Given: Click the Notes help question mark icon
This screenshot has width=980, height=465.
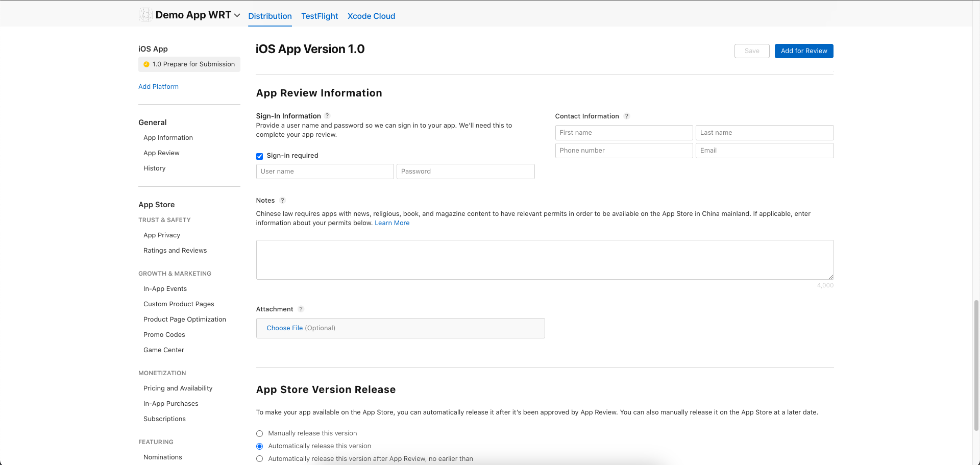Looking at the screenshot, I should point(282,201).
